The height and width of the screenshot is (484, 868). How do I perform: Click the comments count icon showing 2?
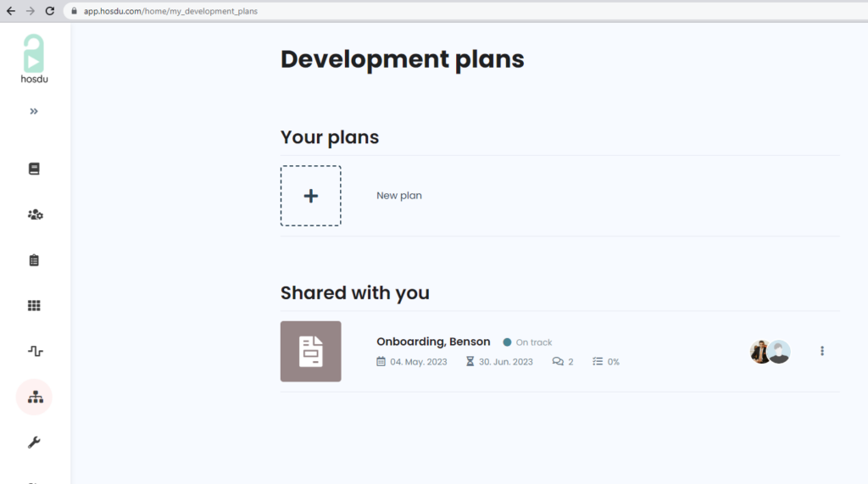click(563, 362)
